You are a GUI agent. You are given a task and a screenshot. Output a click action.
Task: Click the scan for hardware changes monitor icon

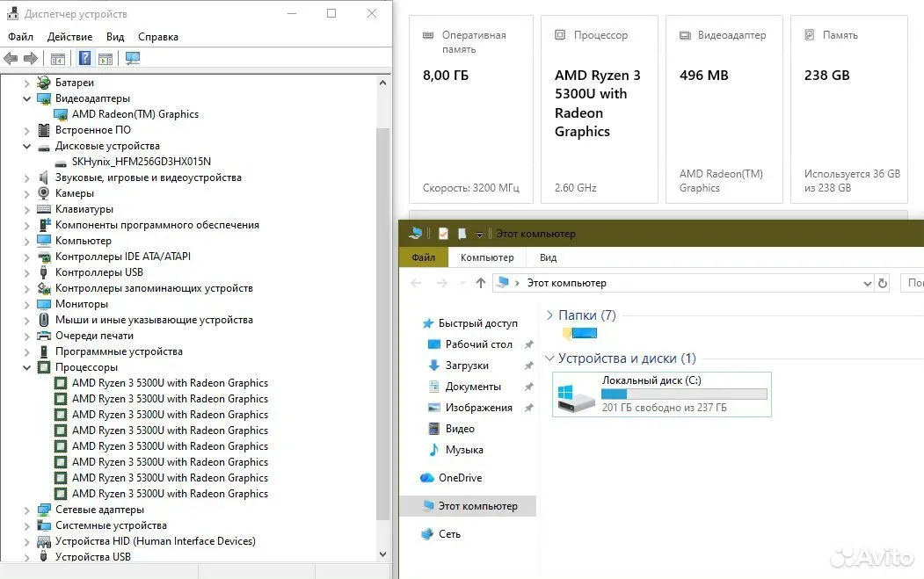[x=133, y=58]
